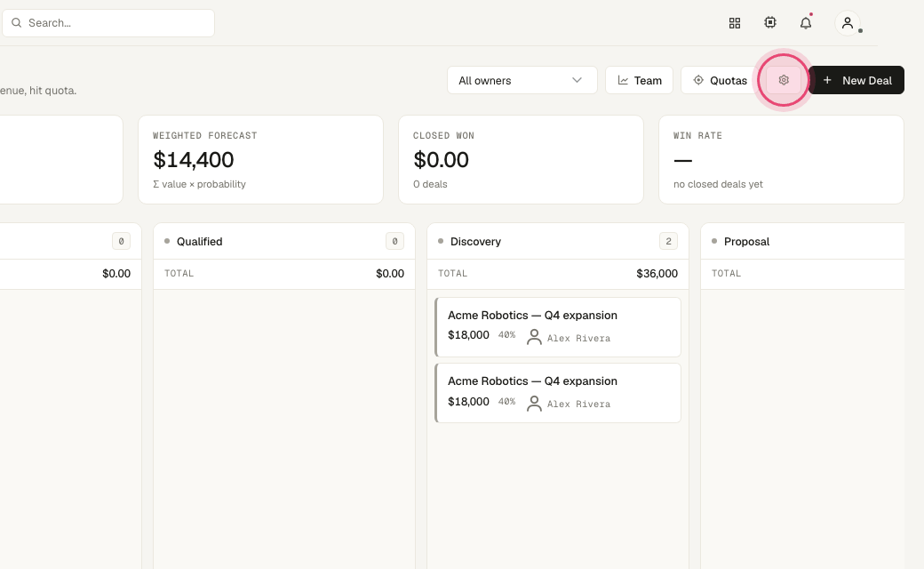Open pipeline settings gear icon

click(784, 80)
